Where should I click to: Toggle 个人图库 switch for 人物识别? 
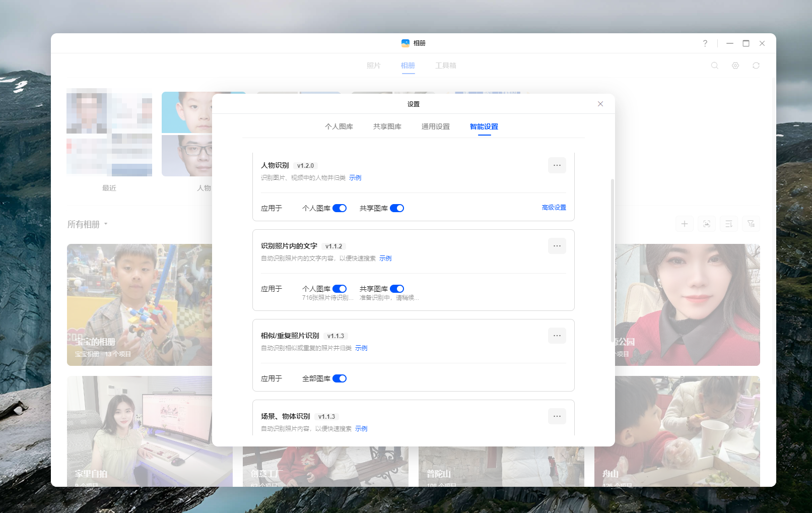(x=340, y=208)
